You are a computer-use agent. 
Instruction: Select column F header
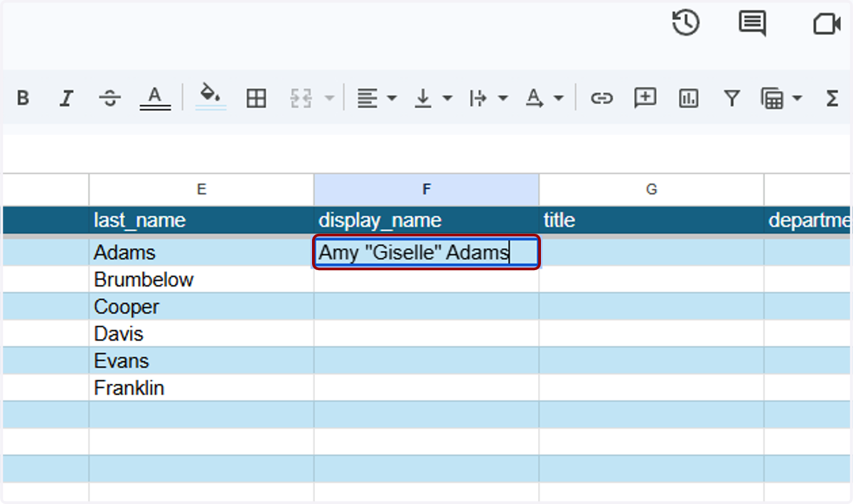[426, 189]
